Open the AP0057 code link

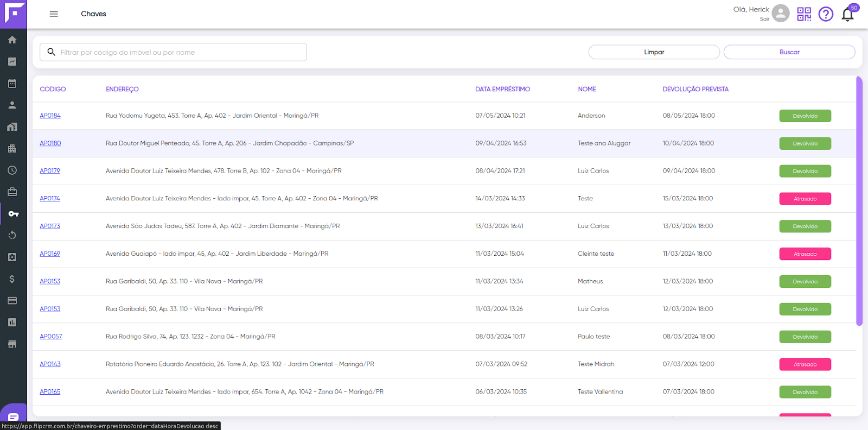point(50,337)
